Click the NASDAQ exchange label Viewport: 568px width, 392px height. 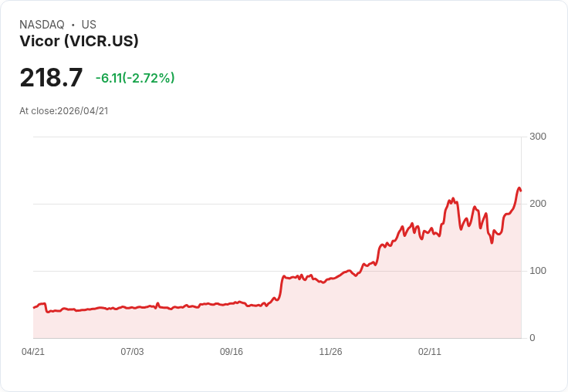[x=42, y=25]
